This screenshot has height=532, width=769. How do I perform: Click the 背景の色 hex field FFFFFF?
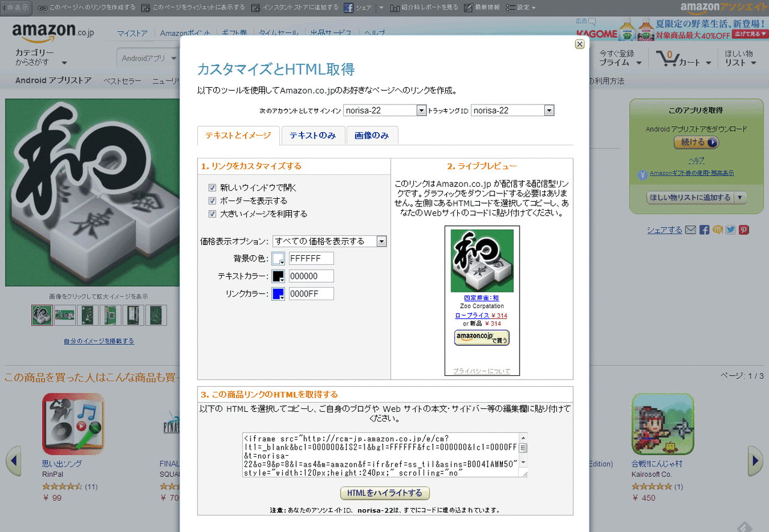coord(311,259)
